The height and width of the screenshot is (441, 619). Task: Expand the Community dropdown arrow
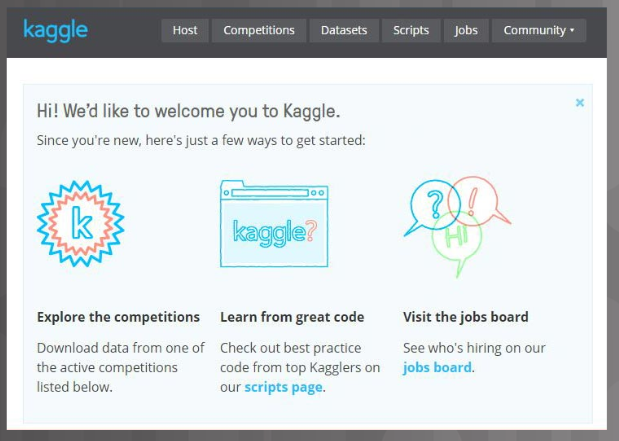click(x=572, y=30)
